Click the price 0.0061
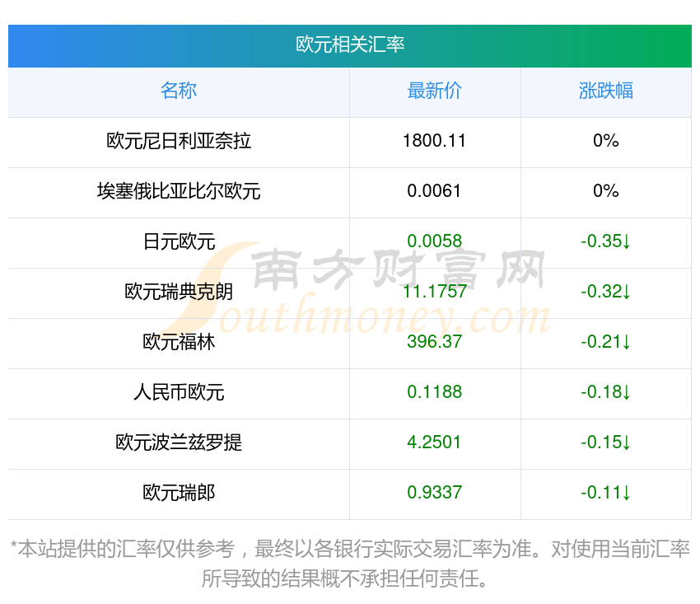 coord(434,191)
